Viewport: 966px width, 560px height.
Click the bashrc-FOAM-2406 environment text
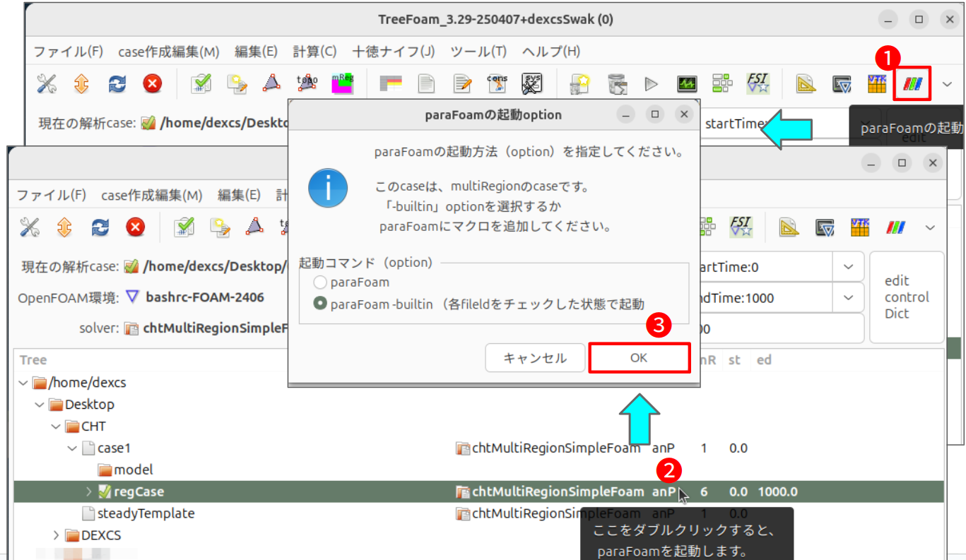(x=205, y=297)
